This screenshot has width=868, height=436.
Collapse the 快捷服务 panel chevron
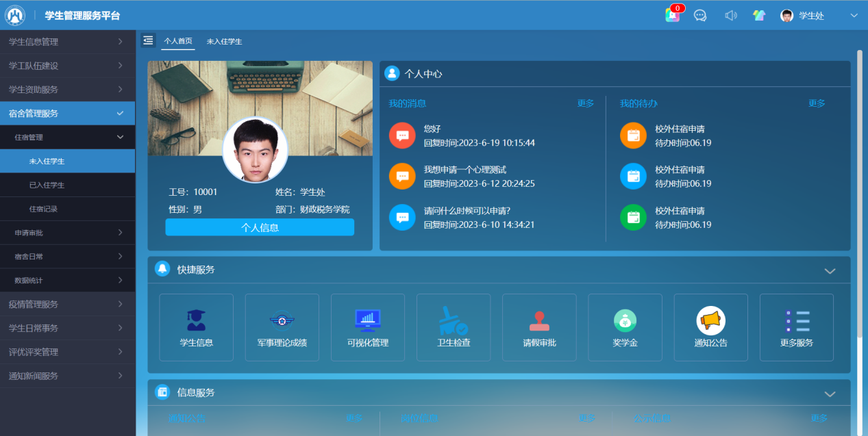click(x=830, y=271)
